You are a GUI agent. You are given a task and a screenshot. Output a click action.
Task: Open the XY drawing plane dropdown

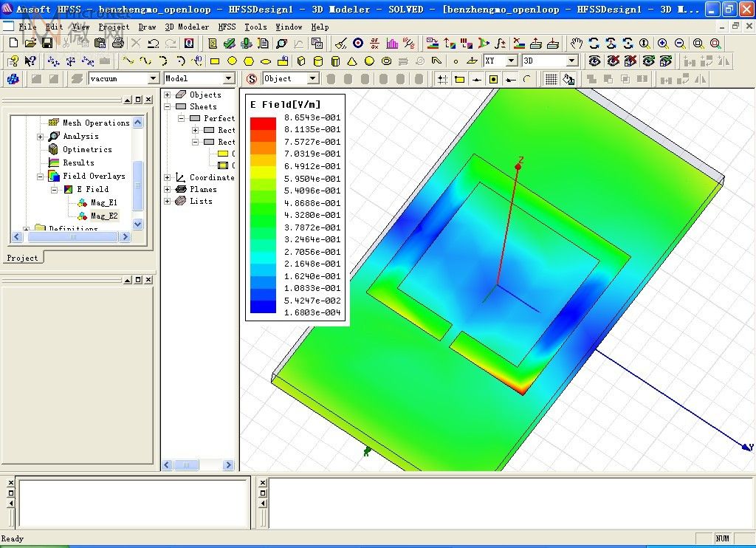coord(512,61)
